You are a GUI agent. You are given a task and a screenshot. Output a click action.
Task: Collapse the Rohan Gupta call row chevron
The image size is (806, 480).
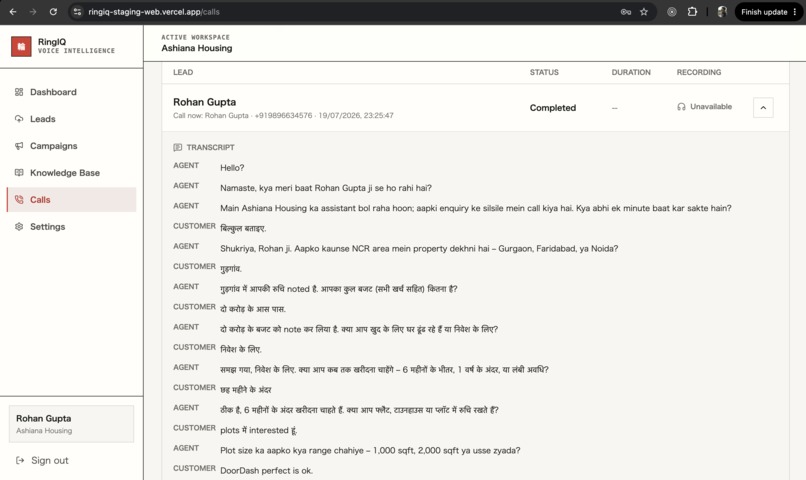point(763,107)
